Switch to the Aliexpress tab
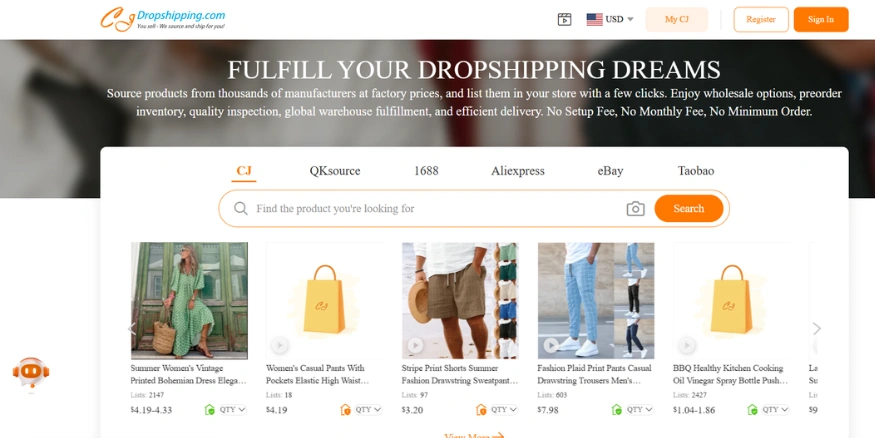Image resolution: width=875 pixels, height=438 pixels. point(518,171)
